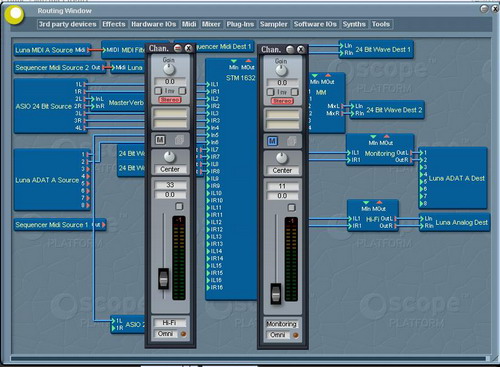
Task: Open the Effects menu
Action: 114,24
